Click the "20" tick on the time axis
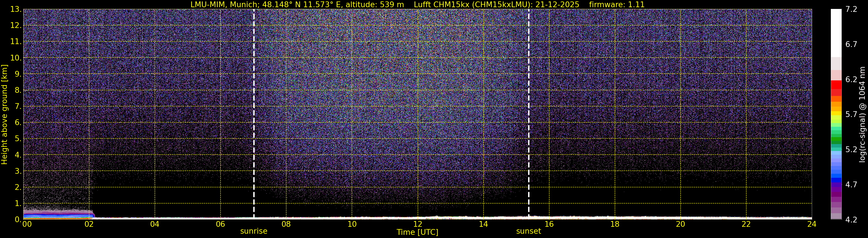The image size is (868, 238). [680, 224]
